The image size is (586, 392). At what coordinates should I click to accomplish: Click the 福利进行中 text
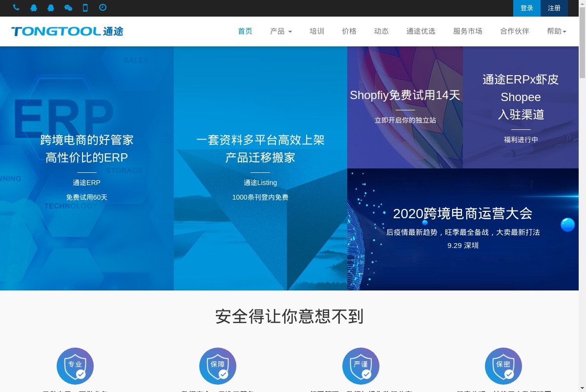pyautogui.click(x=521, y=140)
